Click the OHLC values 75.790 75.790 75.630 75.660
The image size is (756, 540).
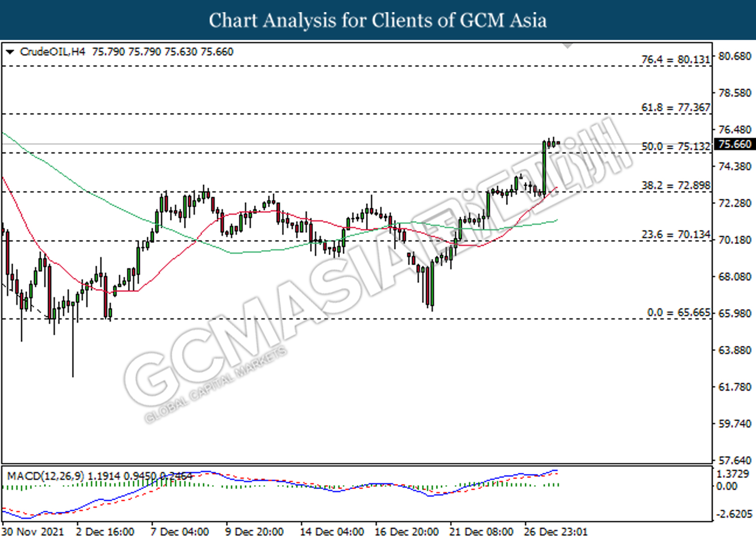(163, 52)
